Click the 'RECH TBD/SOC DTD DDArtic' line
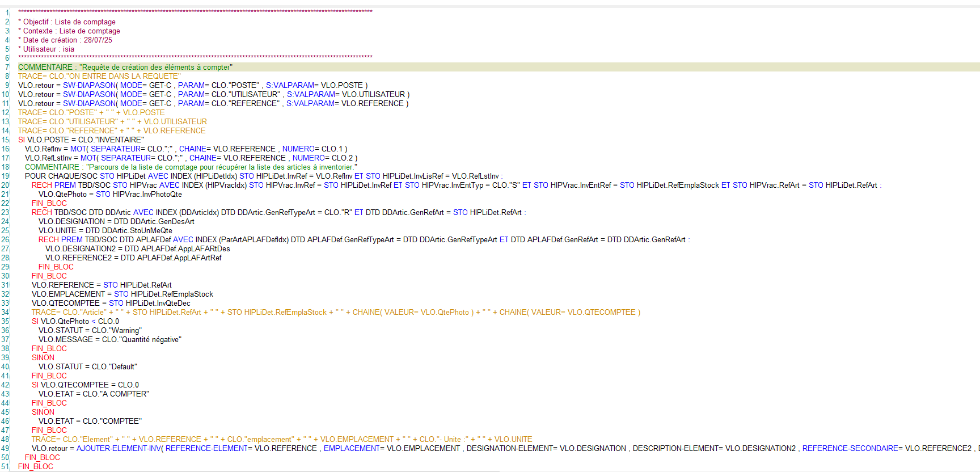The image size is (980, 472). pos(279,212)
